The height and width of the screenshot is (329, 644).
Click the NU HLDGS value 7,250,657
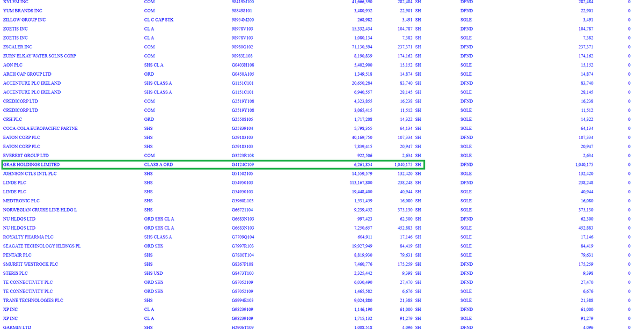(x=363, y=228)
